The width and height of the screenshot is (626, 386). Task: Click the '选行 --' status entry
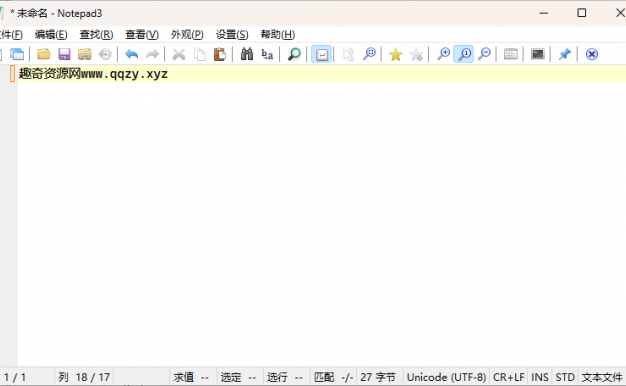[x=285, y=377]
